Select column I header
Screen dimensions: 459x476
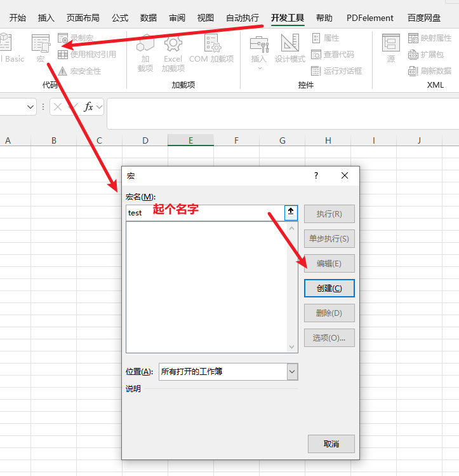tap(374, 140)
